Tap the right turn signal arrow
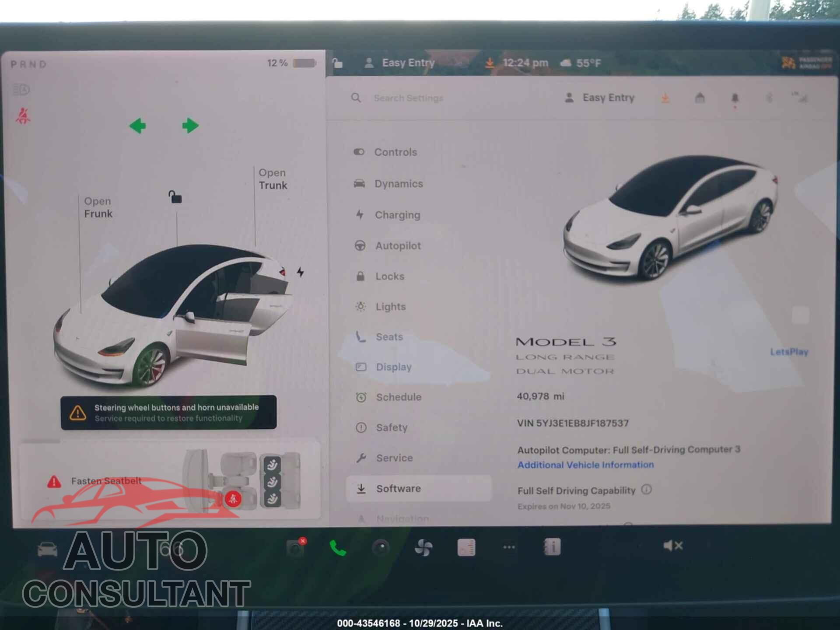Screen dimensions: 840x630 click(x=190, y=126)
